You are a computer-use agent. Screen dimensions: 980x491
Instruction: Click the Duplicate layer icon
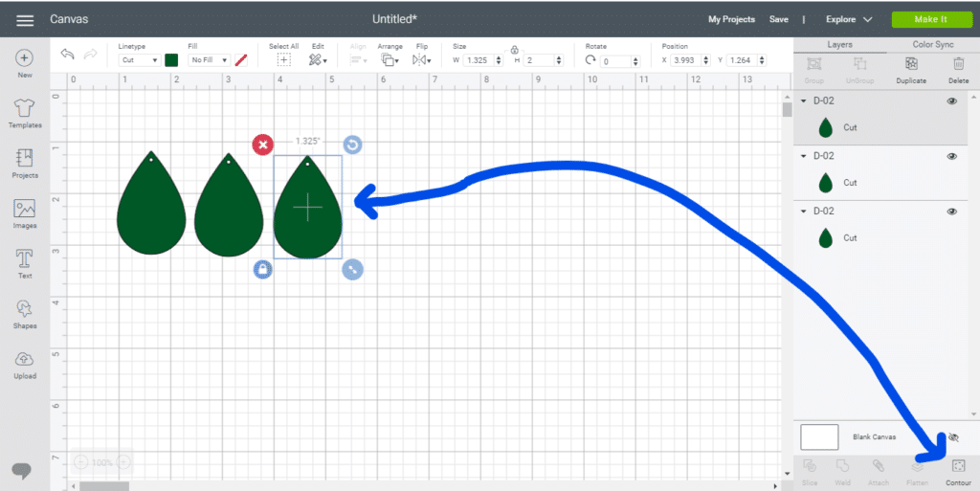pyautogui.click(x=911, y=64)
